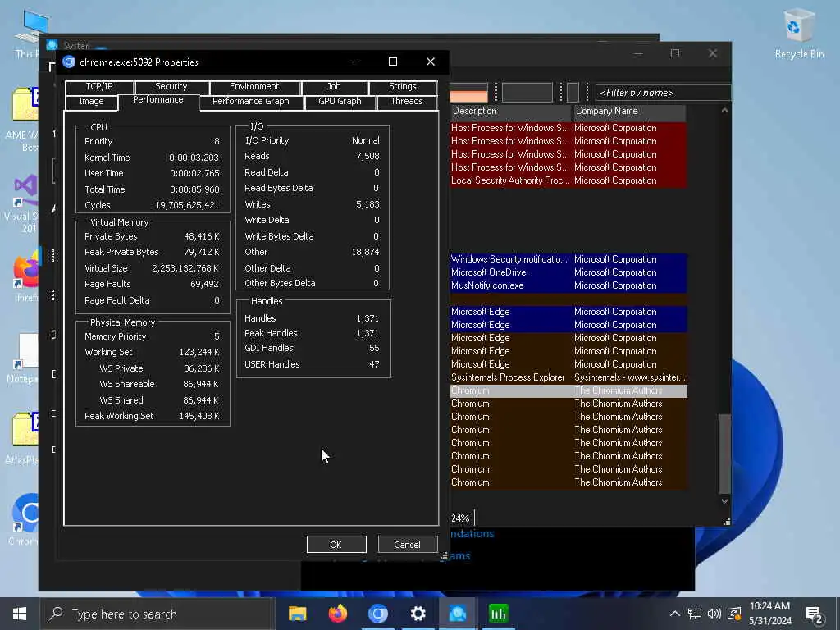This screenshot has width=840, height=630.
Task: Click the process list scroll up arrow
Action: pyautogui.click(x=724, y=111)
